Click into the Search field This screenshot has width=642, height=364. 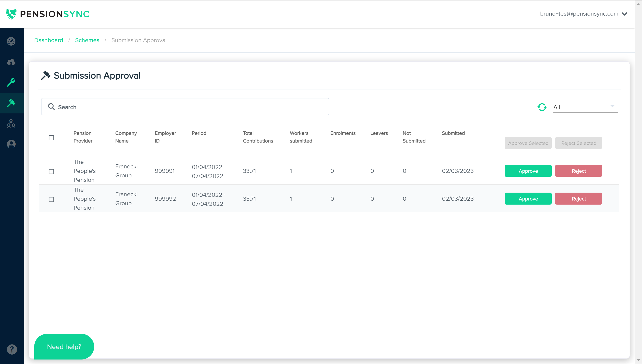[x=185, y=107]
